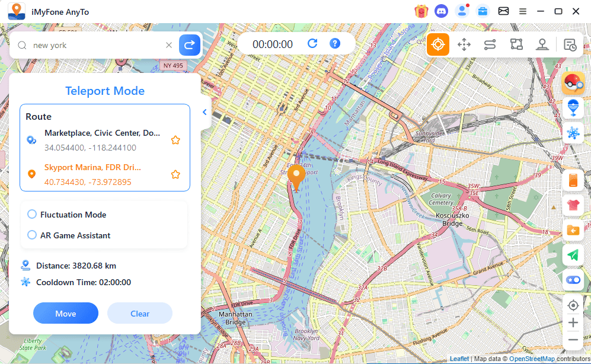Click 'Distance: 3820.68 km' text
591x364 pixels.
coord(76,266)
